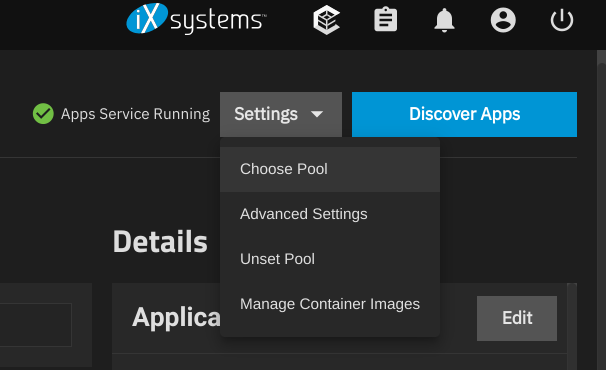Screen dimensions: 606x370
Task: Open Manage Container Images entry
Action: (x=330, y=304)
